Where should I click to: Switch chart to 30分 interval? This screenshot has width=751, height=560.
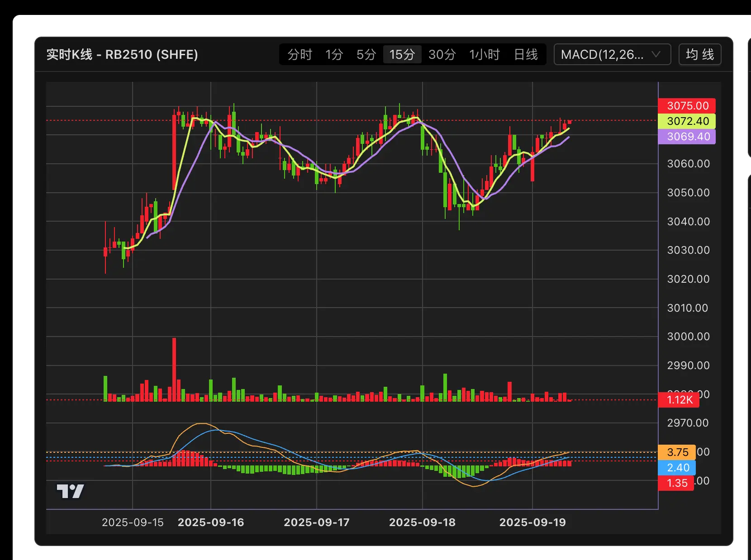pos(442,55)
